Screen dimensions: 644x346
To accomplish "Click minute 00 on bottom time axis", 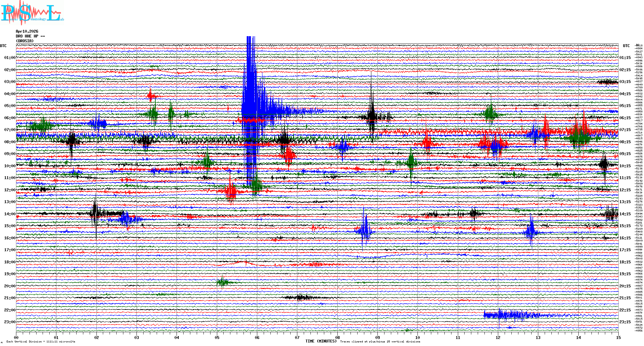I will (16, 338).
